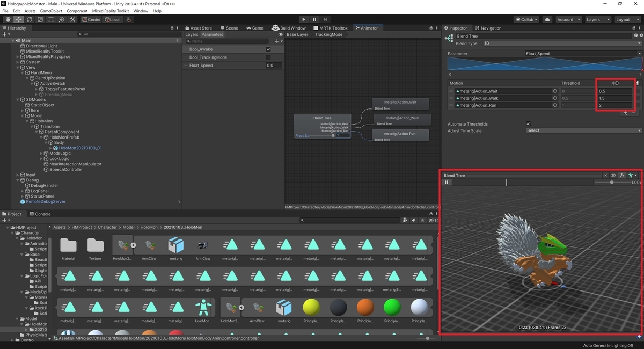This screenshot has height=349, width=644.
Task: Toggle IK in preview panel
Action: click(605, 175)
